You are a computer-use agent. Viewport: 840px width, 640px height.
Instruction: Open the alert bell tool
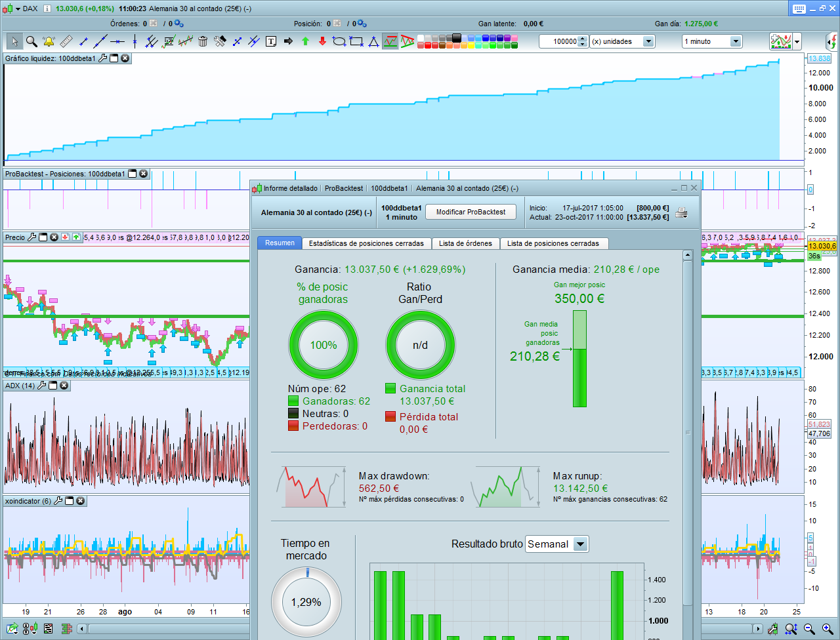[49, 41]
